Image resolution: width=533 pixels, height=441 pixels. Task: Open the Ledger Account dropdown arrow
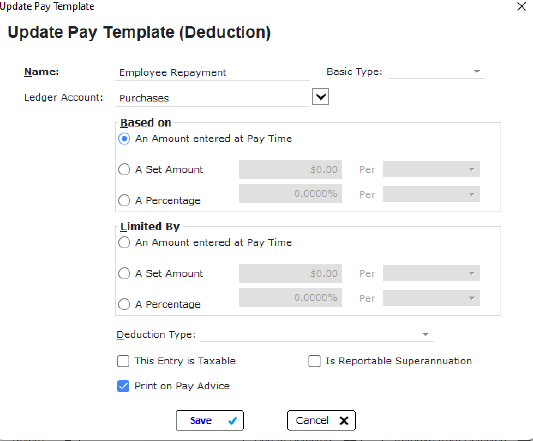point(320,97)
